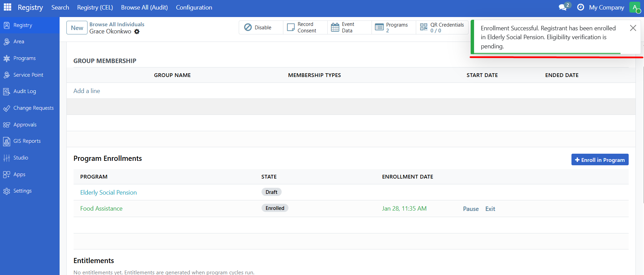Click Enroll in Program button

pyautogui.click(x=600, y=160)
